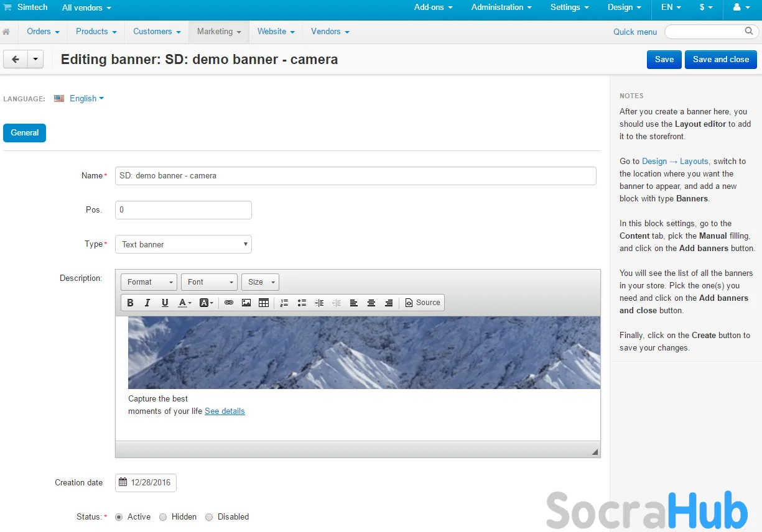Viewport: 762px width, 532px height.
Task: Insert an image using the editor toolbar
Action: pyautogui.click(x=246, y=303)
